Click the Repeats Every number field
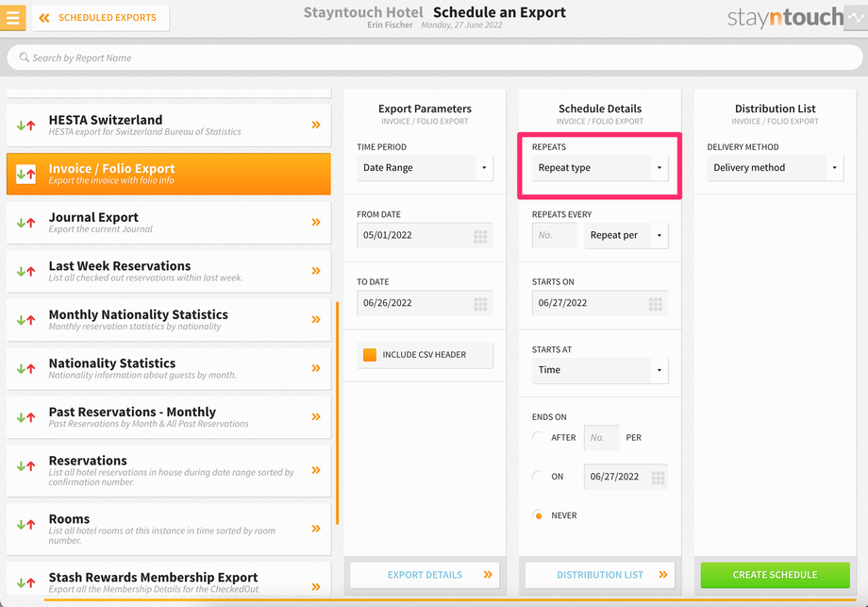 point(555,235)
